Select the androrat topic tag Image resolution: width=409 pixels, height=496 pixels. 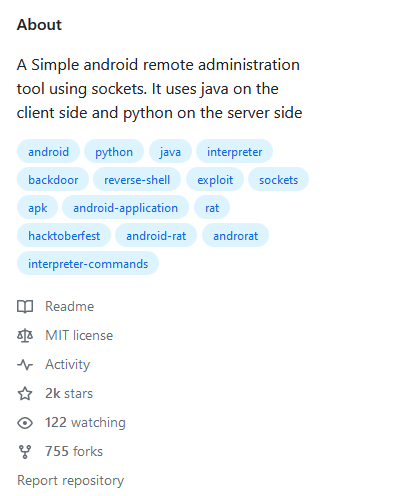[235, 236]
